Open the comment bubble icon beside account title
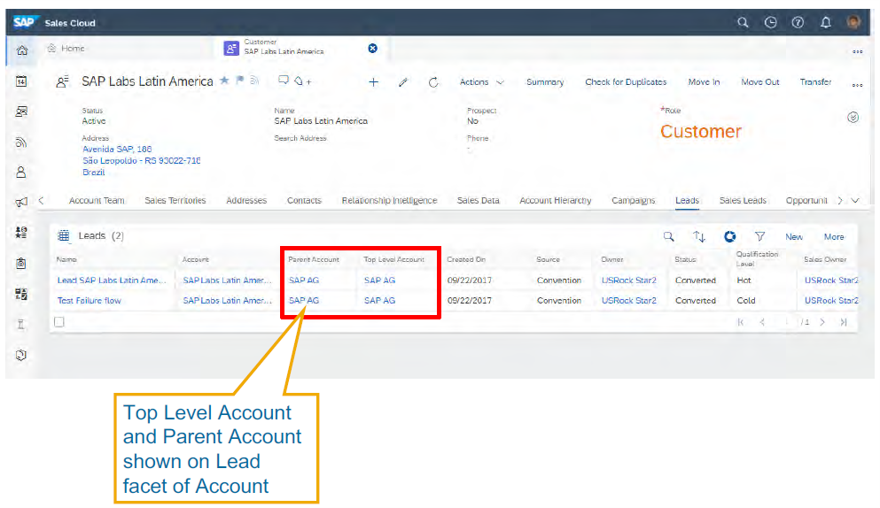 coord(283,80)
